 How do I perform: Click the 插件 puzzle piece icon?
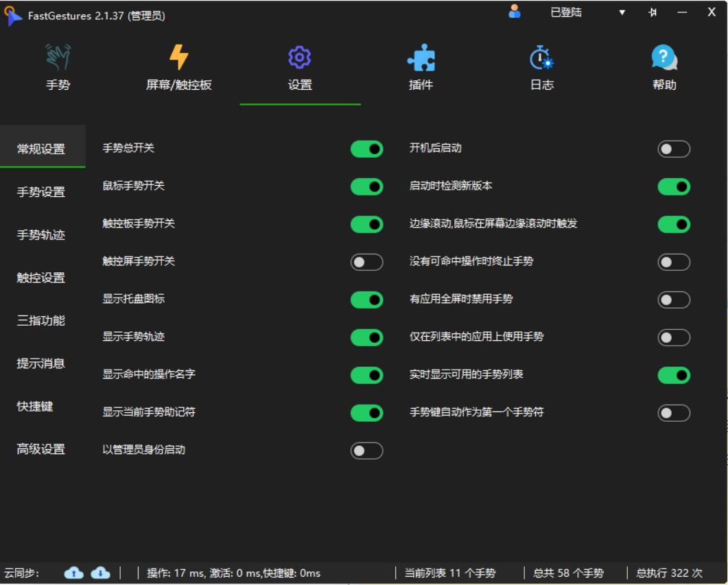pyautogui.click(x=421, y=59)
